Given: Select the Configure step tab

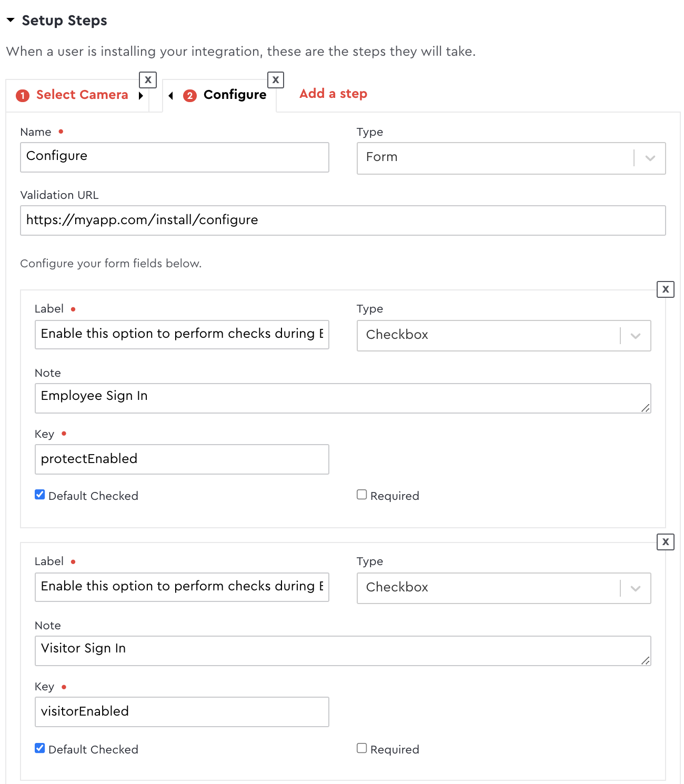Looking at the screenshot, I should pyautogui.click(x=235, y=95).
